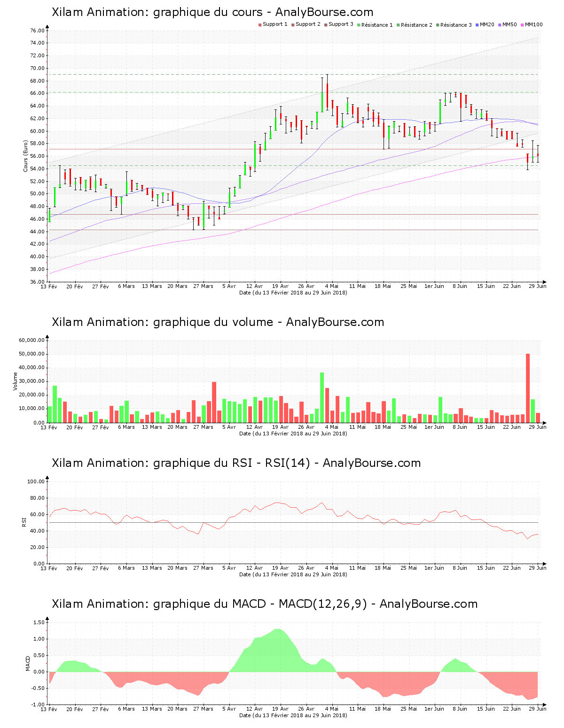Image resolution: width=564 pixels, height=728 pixels.
Task: Click the tallest green volume bar near 4 Mai
Action: pyautogui.click(x=322, y=397)
